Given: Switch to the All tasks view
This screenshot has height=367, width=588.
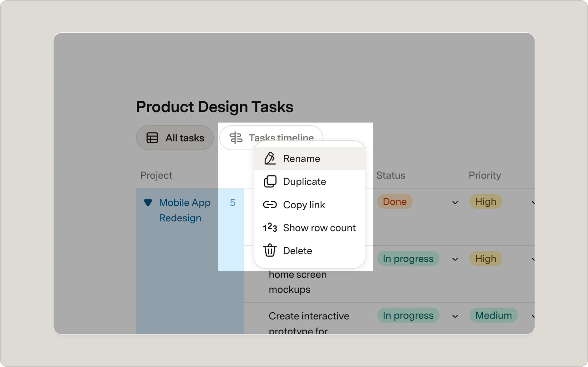Looking at the screenshot, I should [x=175, y=138].
